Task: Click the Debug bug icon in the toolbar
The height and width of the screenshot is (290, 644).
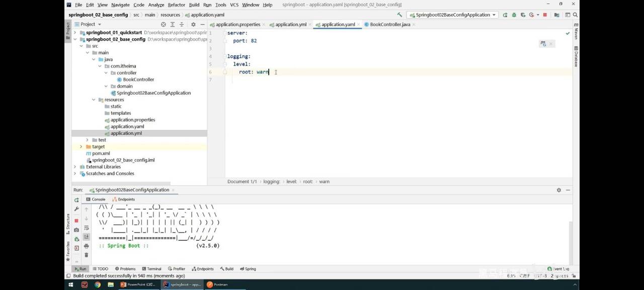Action: (x=514, y=15)
